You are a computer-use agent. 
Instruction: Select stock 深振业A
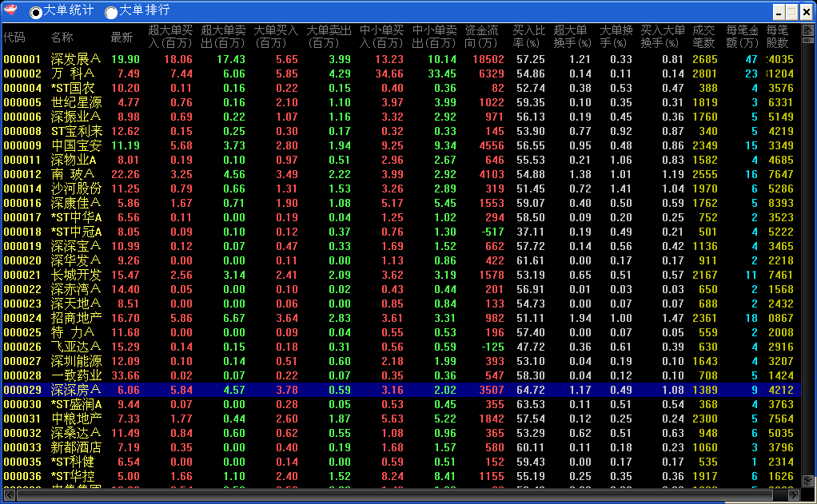[x=76, y=117]
